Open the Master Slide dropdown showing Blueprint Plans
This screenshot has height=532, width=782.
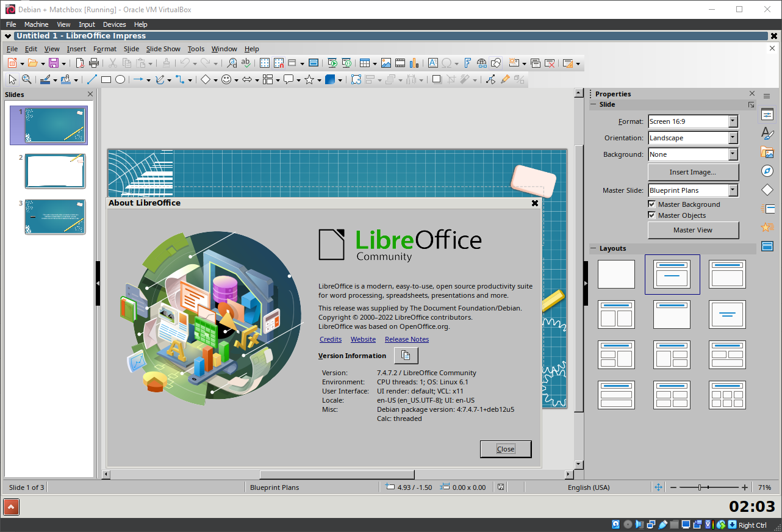734,190
